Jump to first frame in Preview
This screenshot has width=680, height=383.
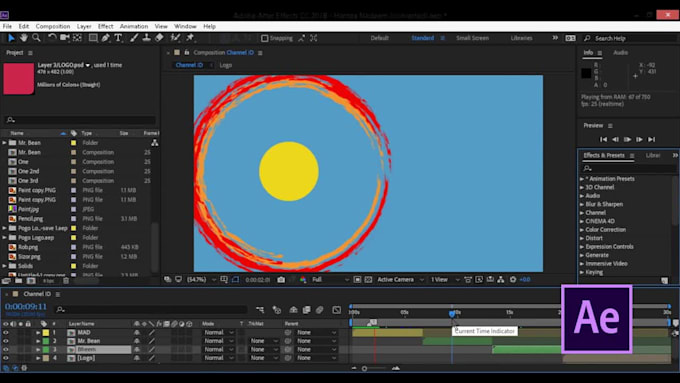click(603, 139)
